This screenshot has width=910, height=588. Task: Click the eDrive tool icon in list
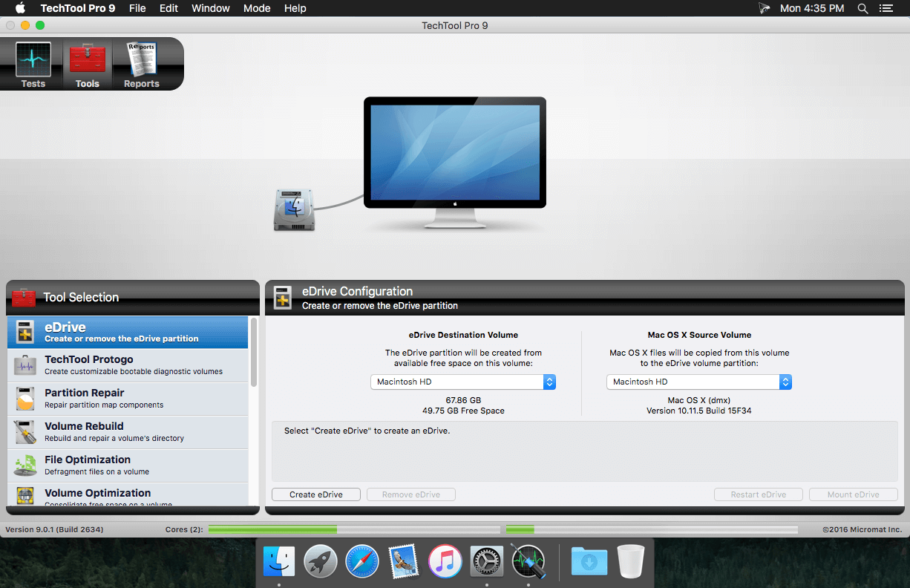[x=25, y=333]
